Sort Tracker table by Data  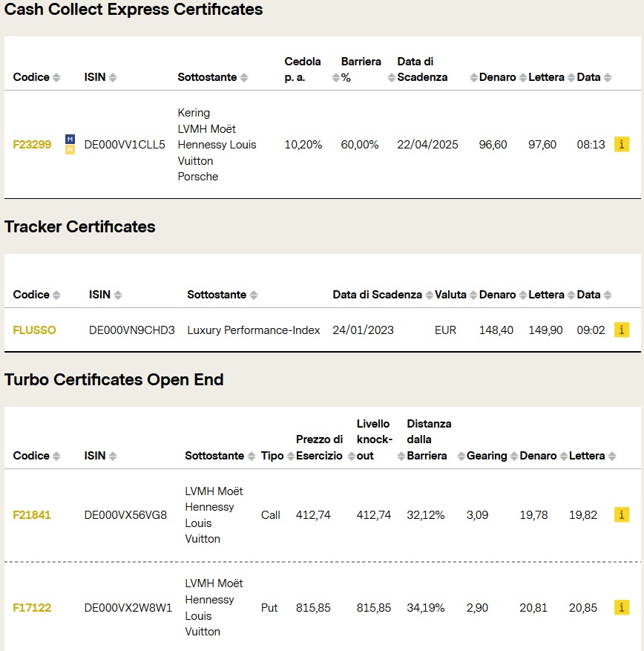point(608,295)
